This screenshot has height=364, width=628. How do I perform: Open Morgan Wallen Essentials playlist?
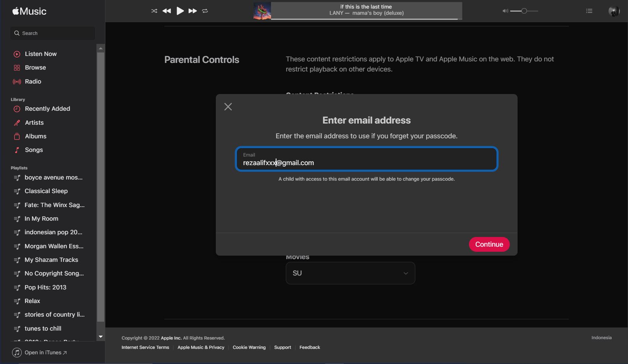coord(54,246)
